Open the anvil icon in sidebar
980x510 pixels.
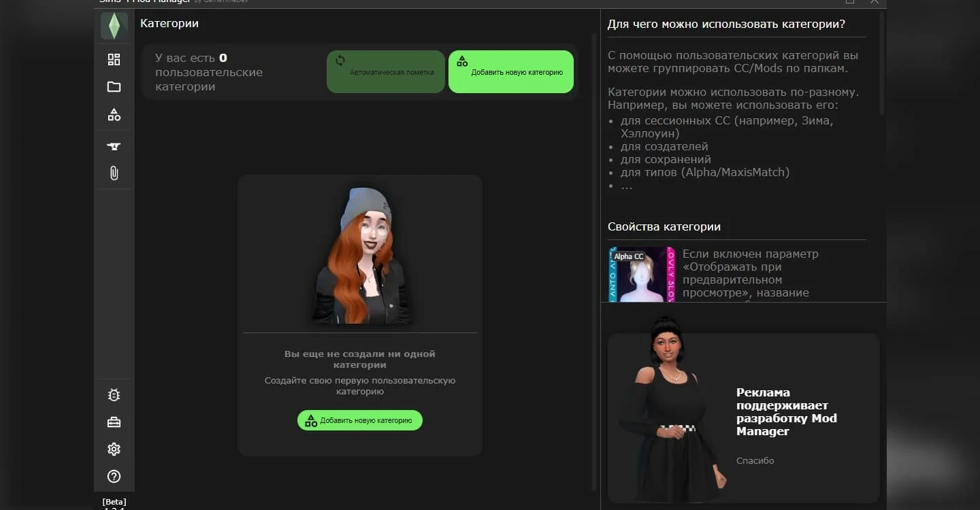114,146
